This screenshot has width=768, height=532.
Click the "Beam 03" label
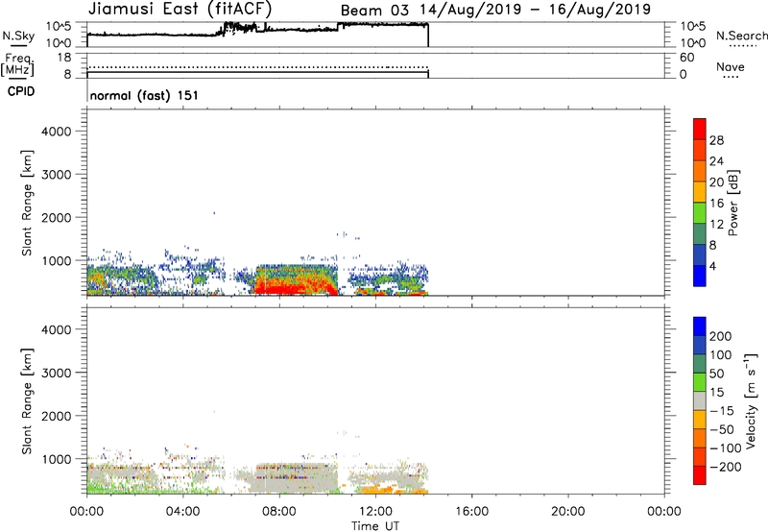point(374,11)
